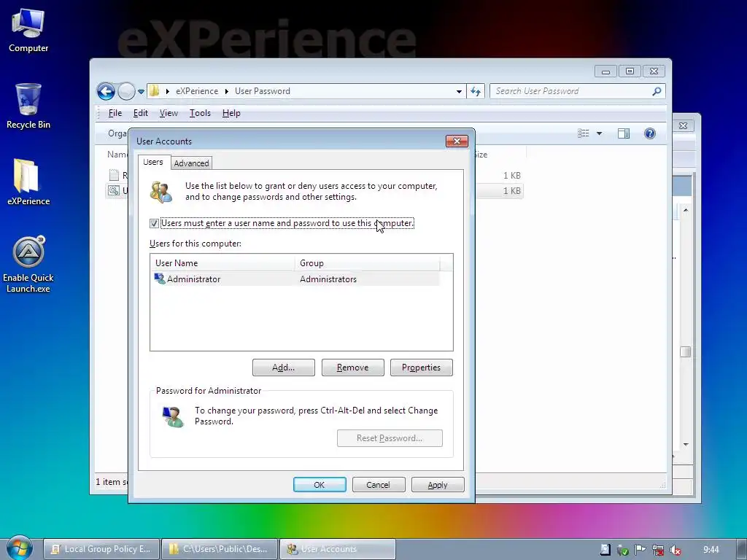The height and width of the screenshot is (560, 747).
Task: Click User Accounts taskbar item
Action: [x=337, y=549]
